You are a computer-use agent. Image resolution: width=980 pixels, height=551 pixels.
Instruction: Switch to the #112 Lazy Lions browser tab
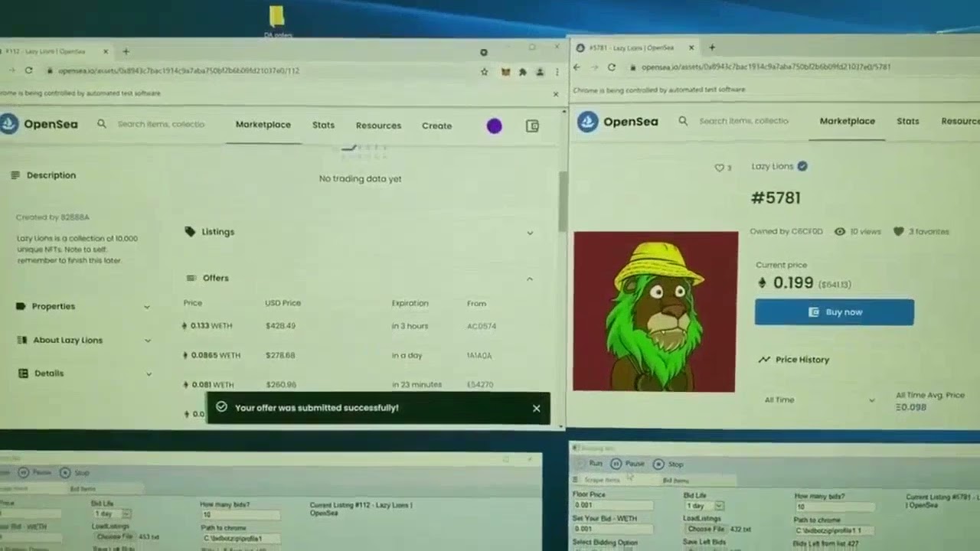coord(55,52)
